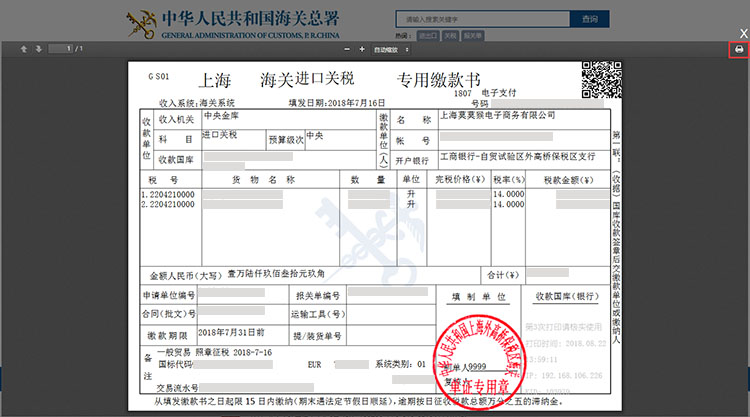Click the red 单证专用章 customs stamp
The image size is (750, 417).
[479, 362]
